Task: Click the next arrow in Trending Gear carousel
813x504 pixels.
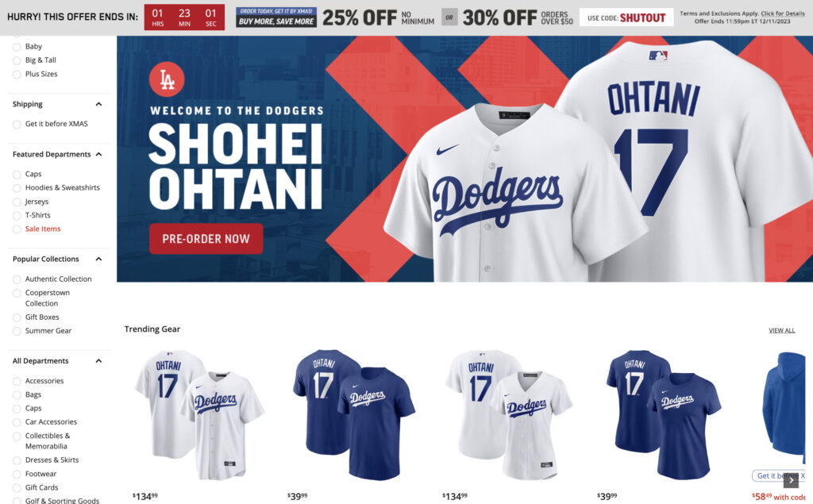Action: 791,481
